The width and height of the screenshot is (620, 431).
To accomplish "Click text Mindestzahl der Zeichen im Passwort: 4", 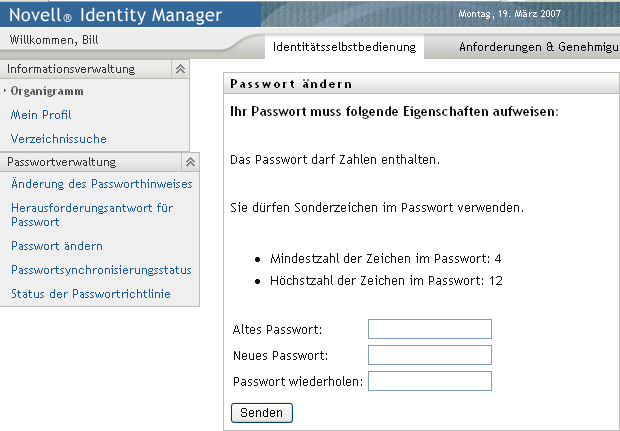I will [386, 259].
